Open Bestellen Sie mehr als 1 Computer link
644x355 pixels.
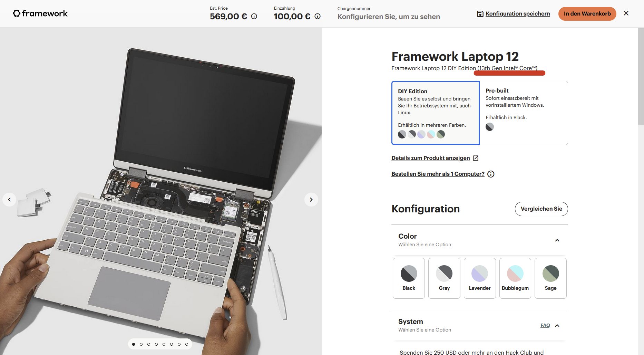438,174
